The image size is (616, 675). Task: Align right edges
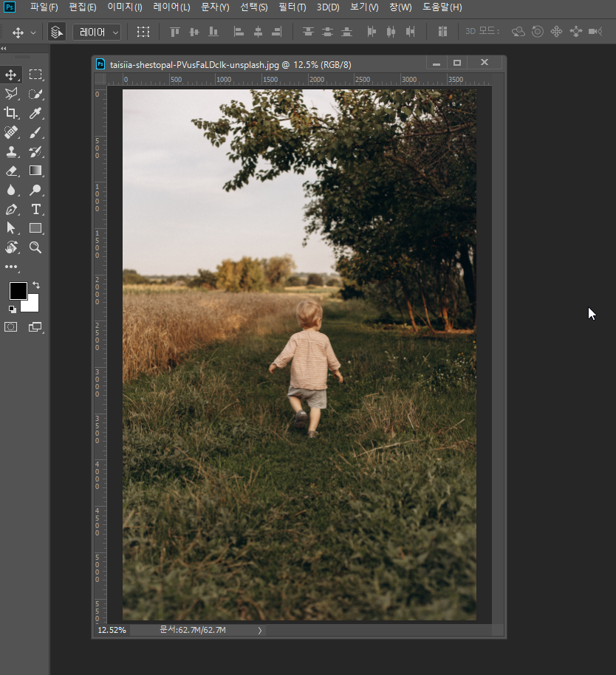click(277, 32)
